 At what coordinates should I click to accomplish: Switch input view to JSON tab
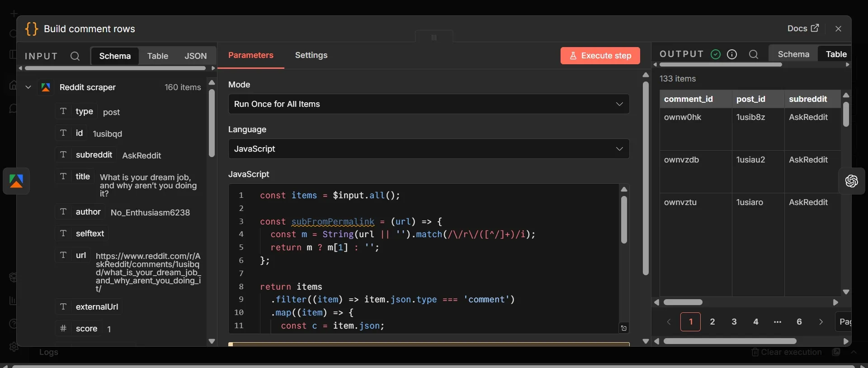pyautogui.click(x=196, y=56)
